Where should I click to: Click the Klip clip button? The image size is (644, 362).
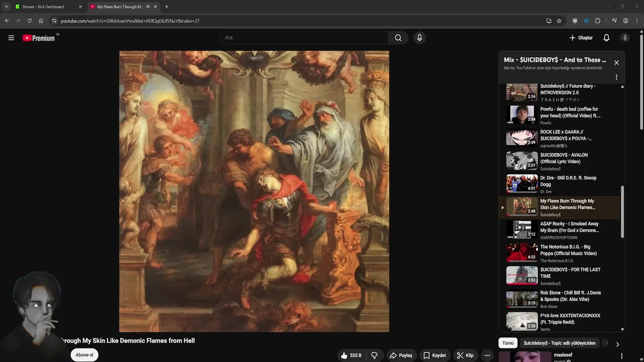(465, 355)
